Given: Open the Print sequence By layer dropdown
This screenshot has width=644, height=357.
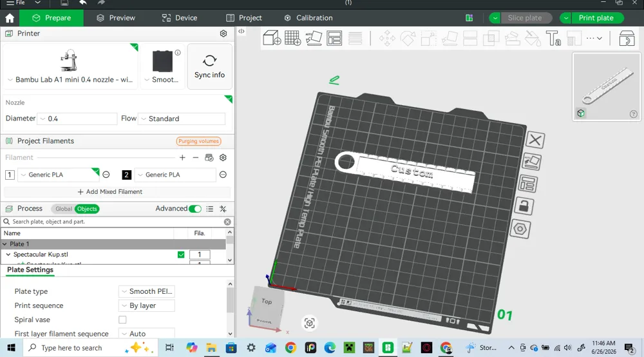Looking at the screenshot, I should pyautogui.click(x=147, y=305).
